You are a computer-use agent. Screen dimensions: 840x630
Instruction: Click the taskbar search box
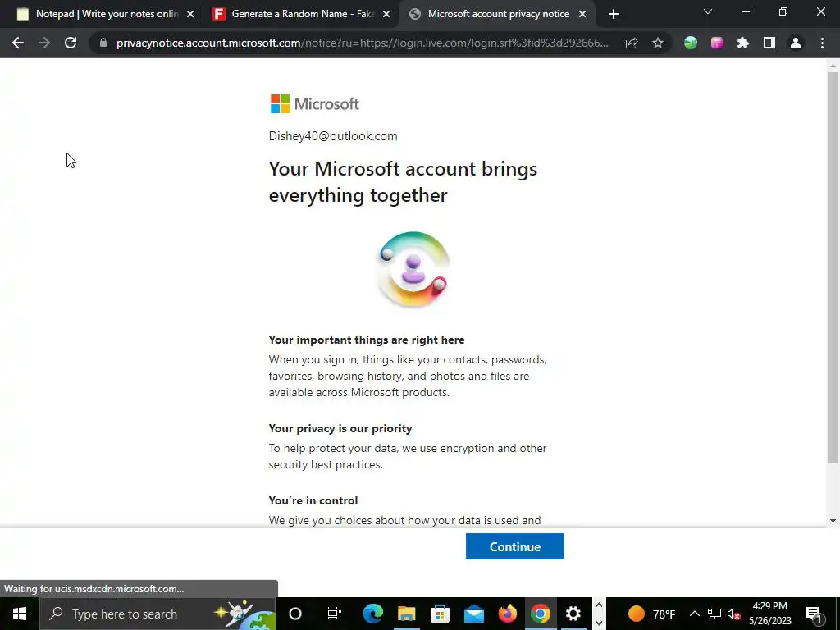157,614
